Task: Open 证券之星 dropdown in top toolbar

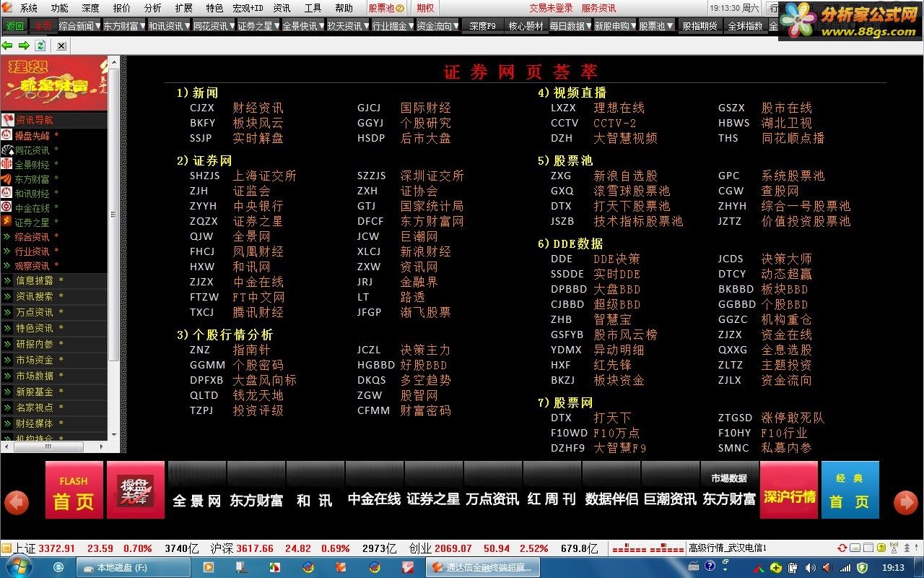Action: pyautogui.click(x=258, y=26)
